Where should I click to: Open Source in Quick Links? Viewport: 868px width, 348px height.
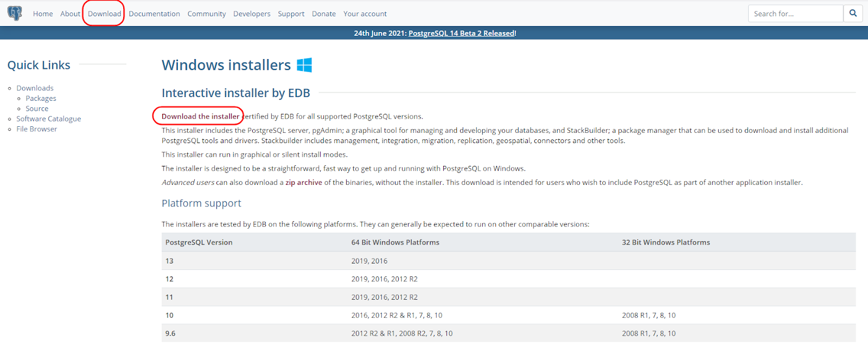[37, 108]
